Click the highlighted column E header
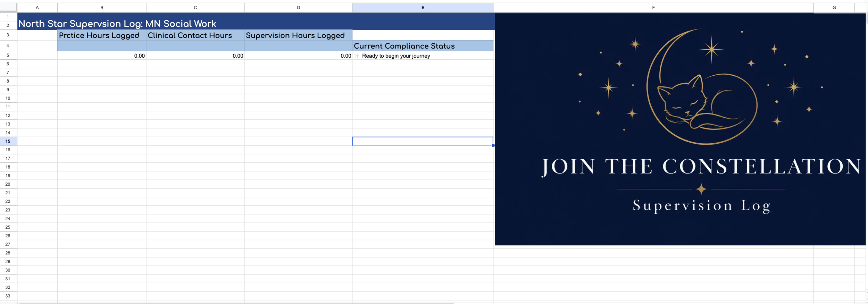This screenshot has width=868, height=304. pos(423,8)
